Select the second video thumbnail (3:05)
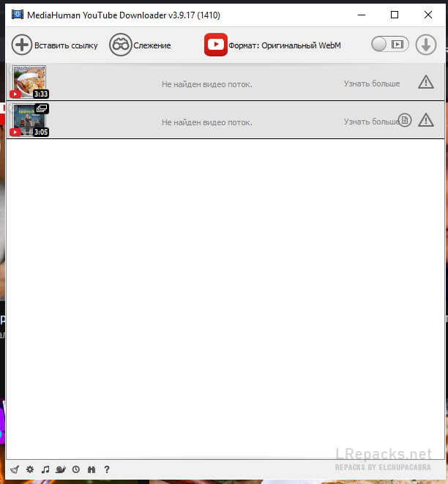 (x=29, y=120)
